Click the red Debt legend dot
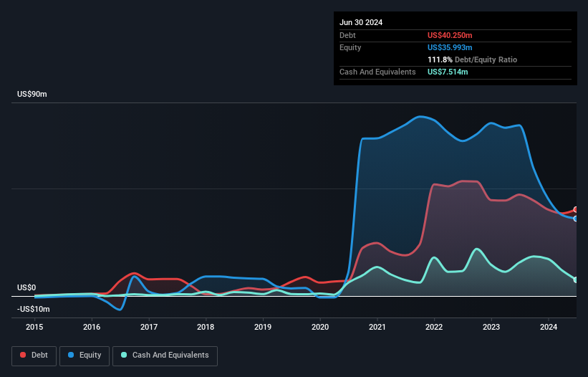The image size is (588, 377). tap(23, 355)
